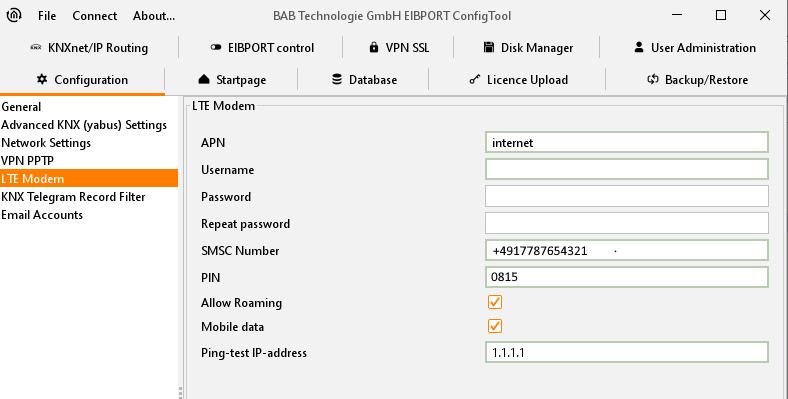This screenshot has height=399, width=788.
Task: Open the KNXnet/IP Routing tab
Action: click(x=89, y=48)
